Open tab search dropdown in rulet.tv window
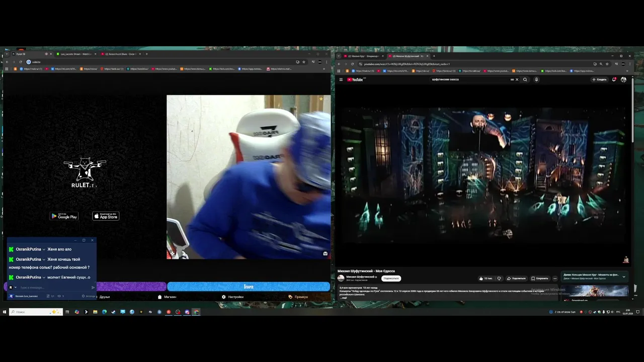 pos(6,54)
